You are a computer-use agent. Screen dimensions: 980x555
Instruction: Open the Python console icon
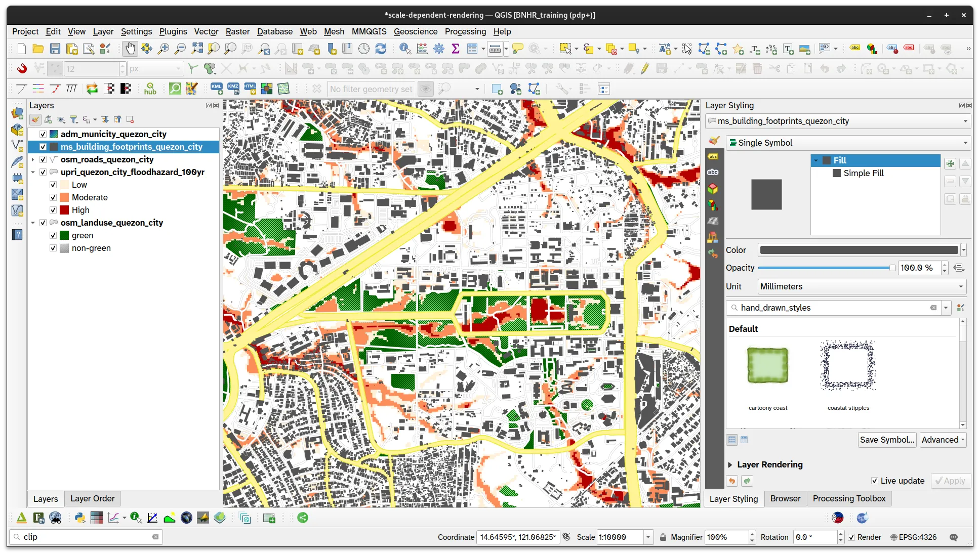79,518
